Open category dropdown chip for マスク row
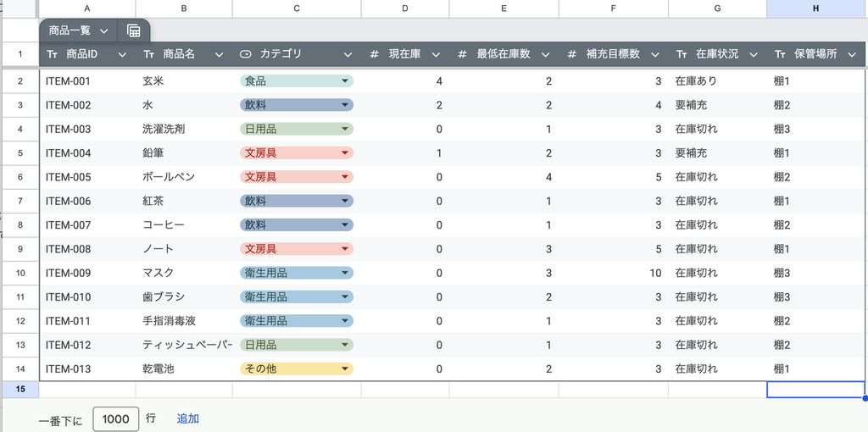Screen dimensions: 868x432 click(297, 273)
